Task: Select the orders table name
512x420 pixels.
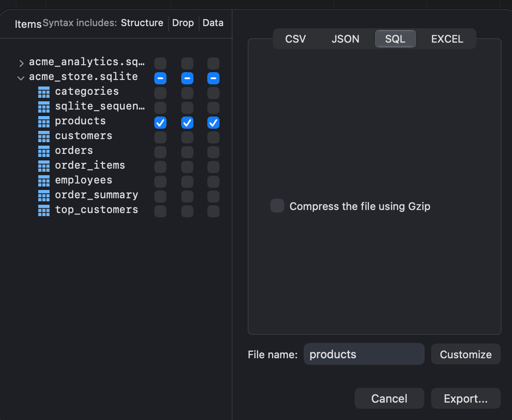Action: pyautogui.click(x=74, y=150)
